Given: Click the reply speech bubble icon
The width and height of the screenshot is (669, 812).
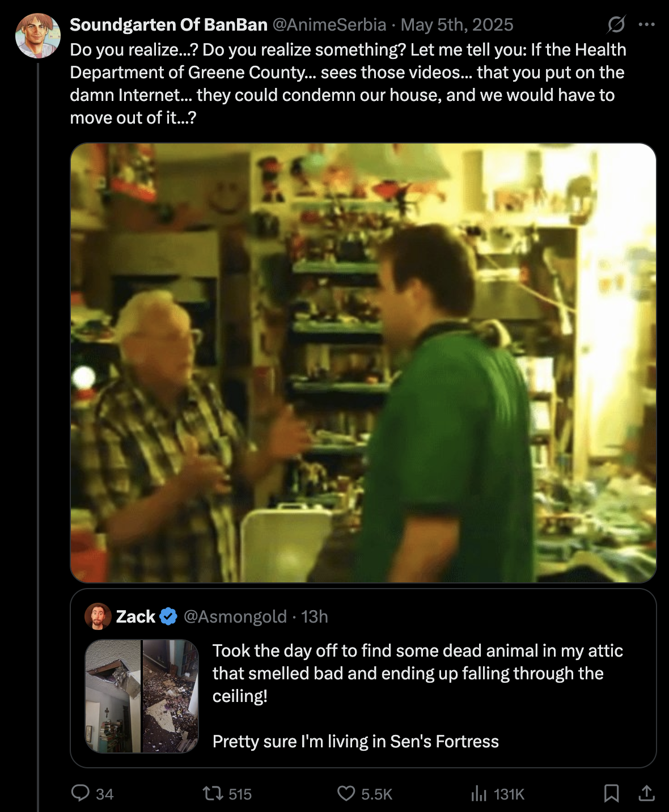Looking at the screenshot, I should pyautogui.click(x=80, y=793).
